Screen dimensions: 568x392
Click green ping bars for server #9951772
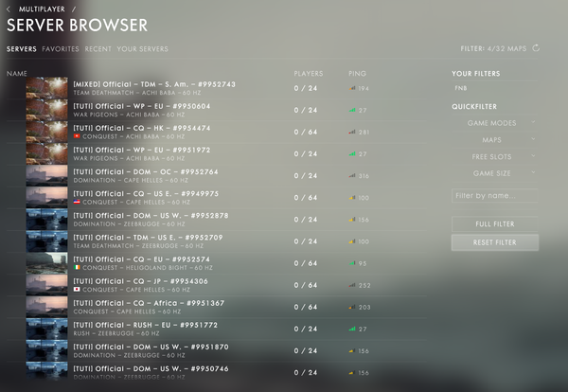click(x=352, y=329)
